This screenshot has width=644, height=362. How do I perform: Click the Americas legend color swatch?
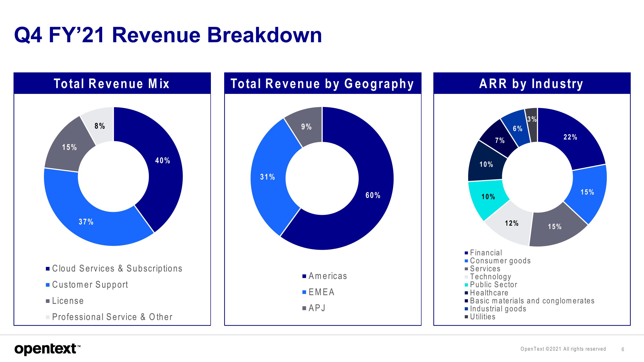pyautogui.click(x=304, y=276)
